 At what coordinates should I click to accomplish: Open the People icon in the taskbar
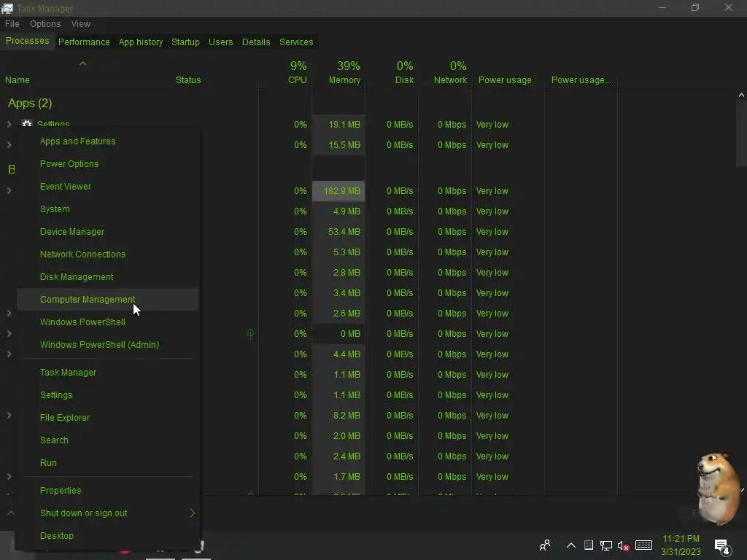(545, 545)
